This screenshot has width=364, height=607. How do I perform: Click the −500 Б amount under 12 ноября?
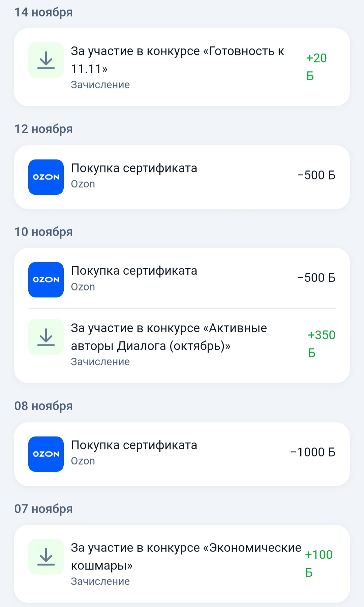(x=316, y=175)
